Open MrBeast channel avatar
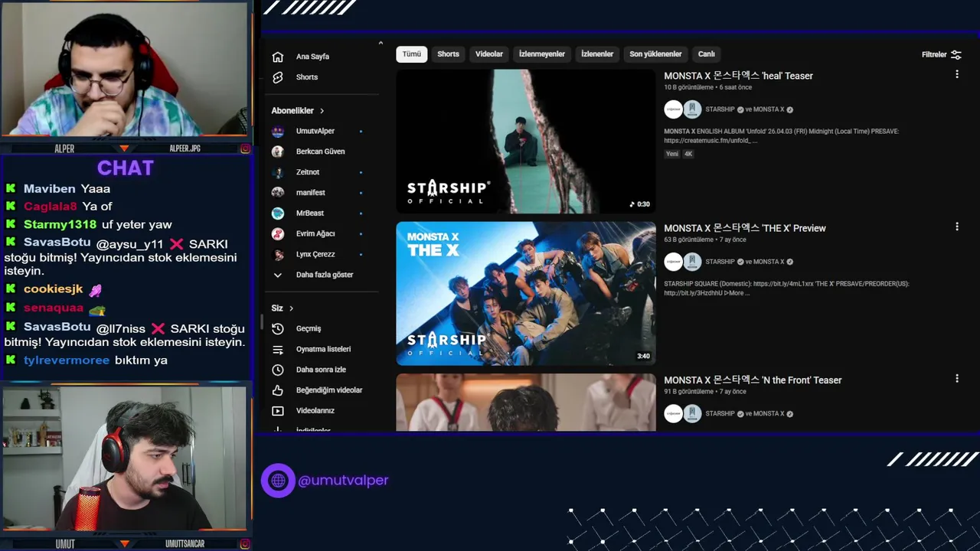 click(278, 213)
